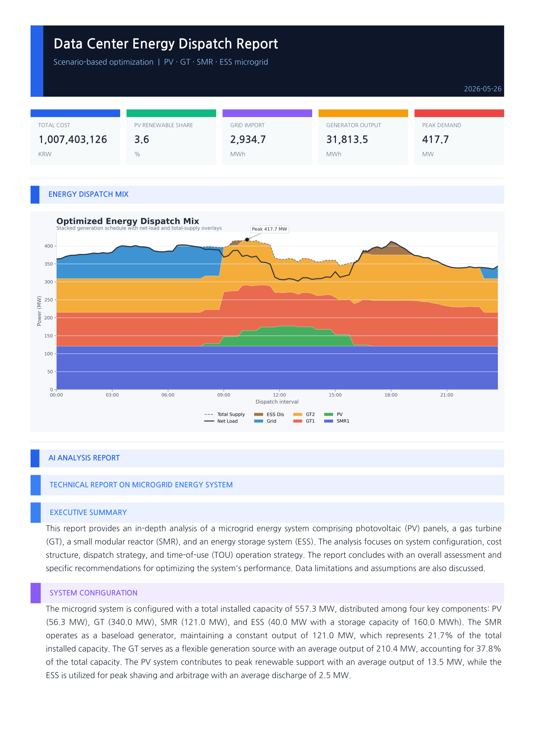Click the PV renewable share value "3.6"

point(142,139)
